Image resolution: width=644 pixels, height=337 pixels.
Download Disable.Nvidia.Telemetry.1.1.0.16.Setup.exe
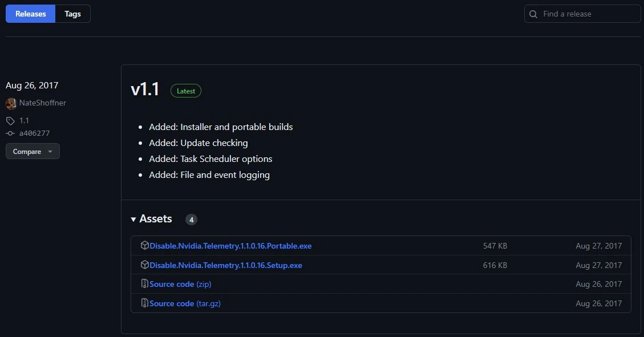point(226,265)
